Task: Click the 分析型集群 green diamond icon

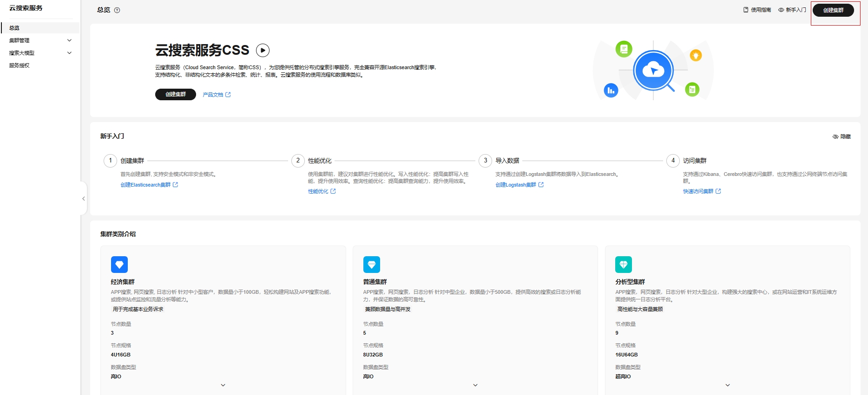Action: (x=624, y=265)
